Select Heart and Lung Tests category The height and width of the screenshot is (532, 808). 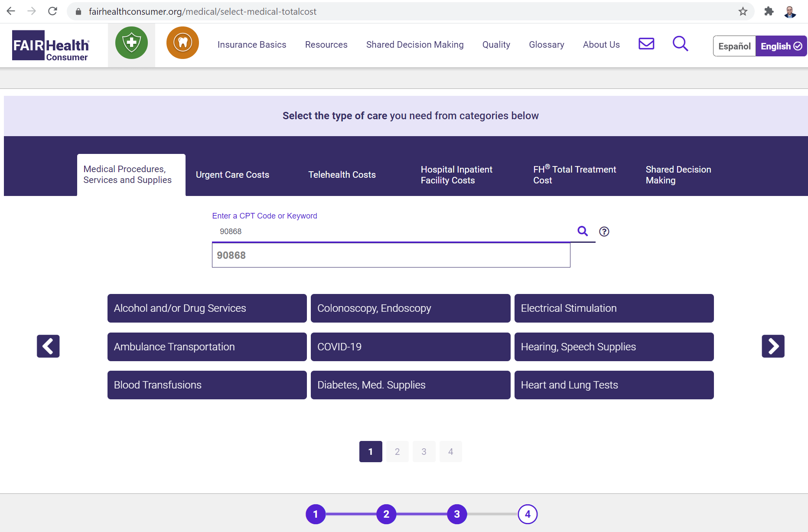coord(613,385)
